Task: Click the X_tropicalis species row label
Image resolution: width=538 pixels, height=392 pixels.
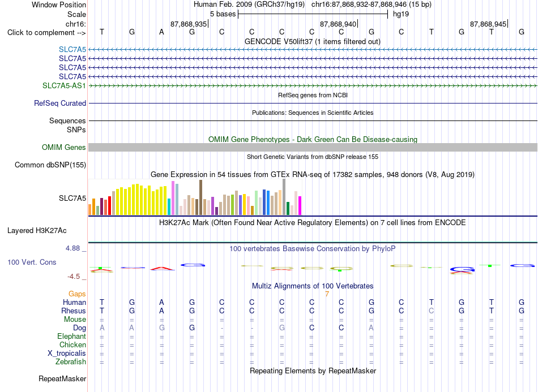Action: (x=67, y=354)
